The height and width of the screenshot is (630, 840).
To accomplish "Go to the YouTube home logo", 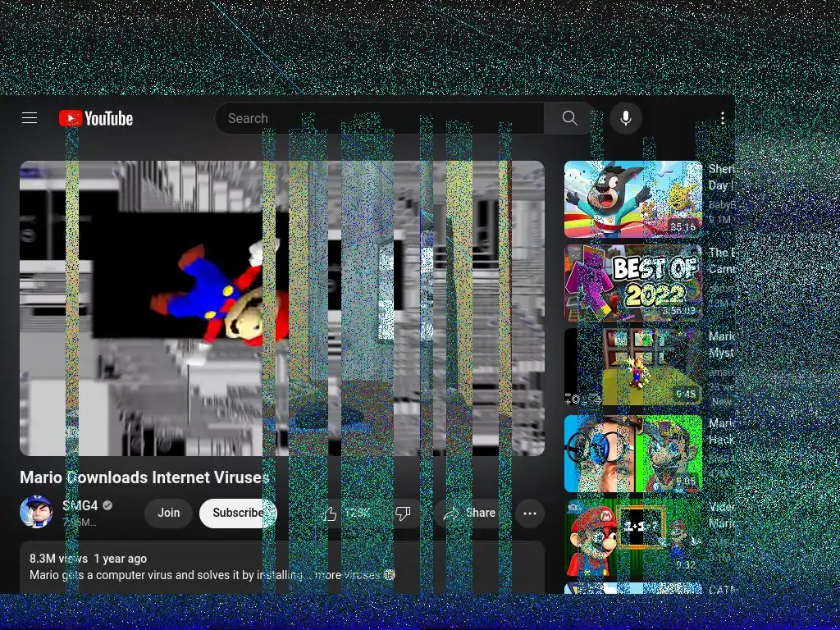I will 96,118.
